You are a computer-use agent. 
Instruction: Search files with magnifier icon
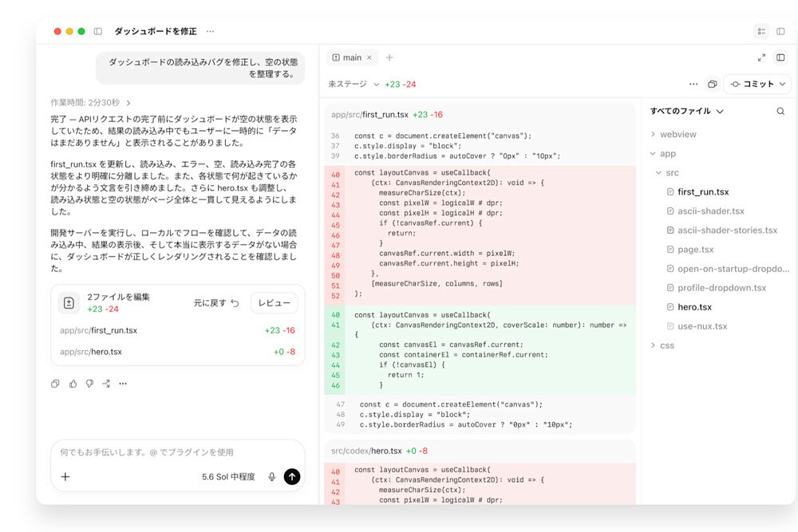pyautogui.click(x=780, y=112)
